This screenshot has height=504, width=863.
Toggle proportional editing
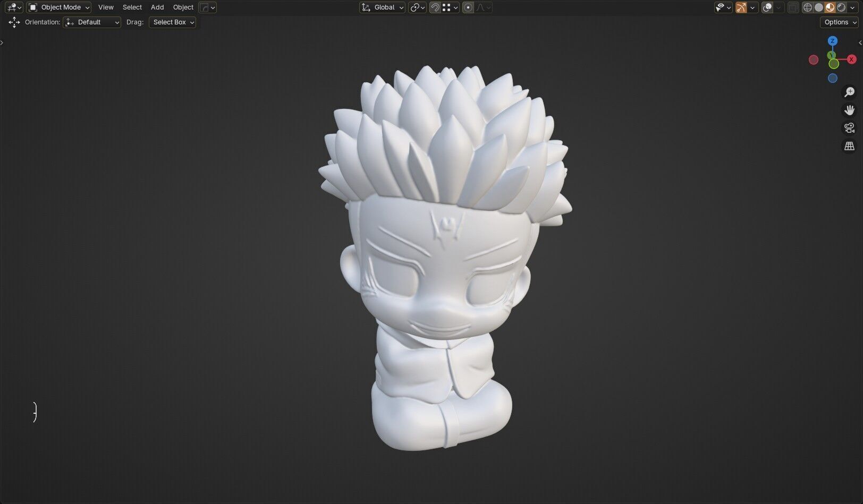coord(468,7)
